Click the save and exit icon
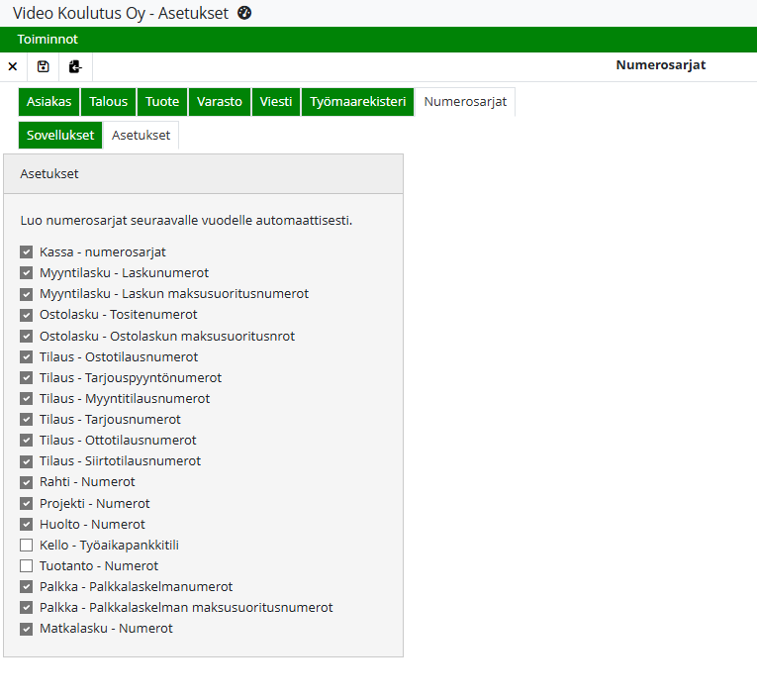The width and height of the screenshot is (757, 700). 75,66
